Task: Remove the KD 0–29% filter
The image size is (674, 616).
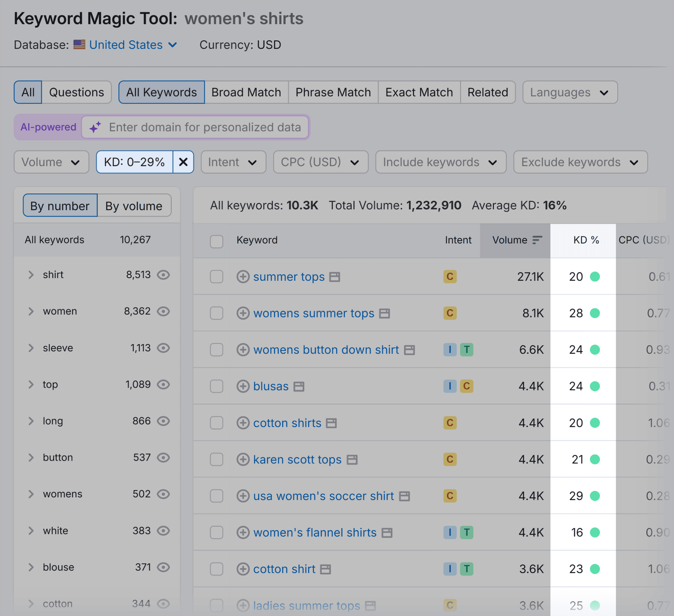Action: (183, 162)
